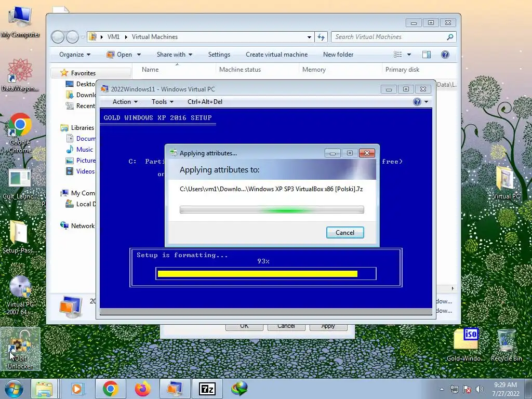Screen dimensions: 532x399
Task: Open Videos library in sidebar
Action: point(85,171)
